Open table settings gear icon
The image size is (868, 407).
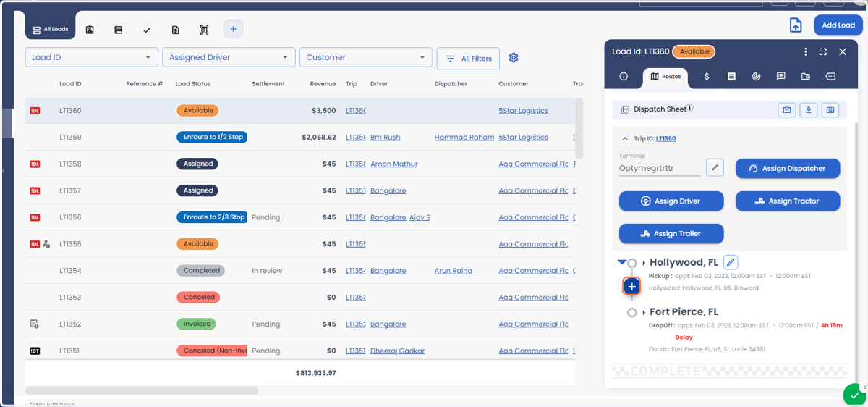click(x=514, y=58)
